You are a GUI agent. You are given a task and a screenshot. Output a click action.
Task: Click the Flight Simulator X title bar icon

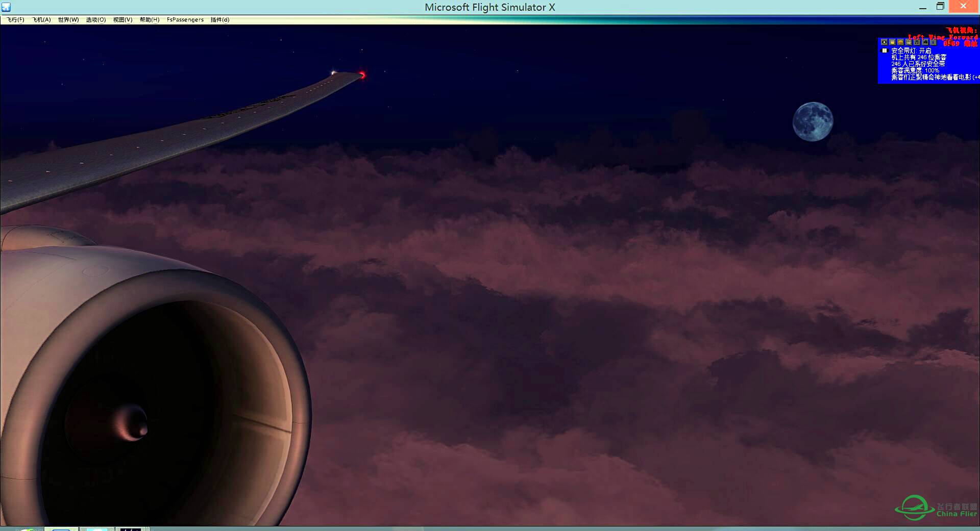click(6, 7)
